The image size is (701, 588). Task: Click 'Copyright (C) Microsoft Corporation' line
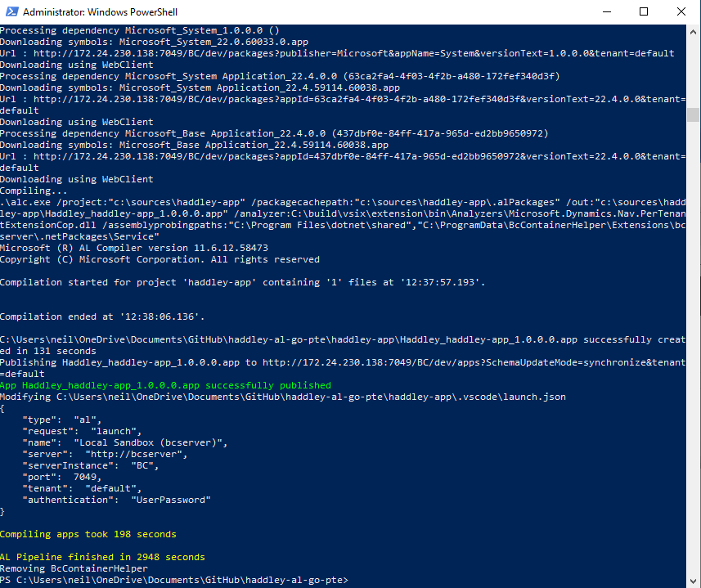(x=160, y=259)
